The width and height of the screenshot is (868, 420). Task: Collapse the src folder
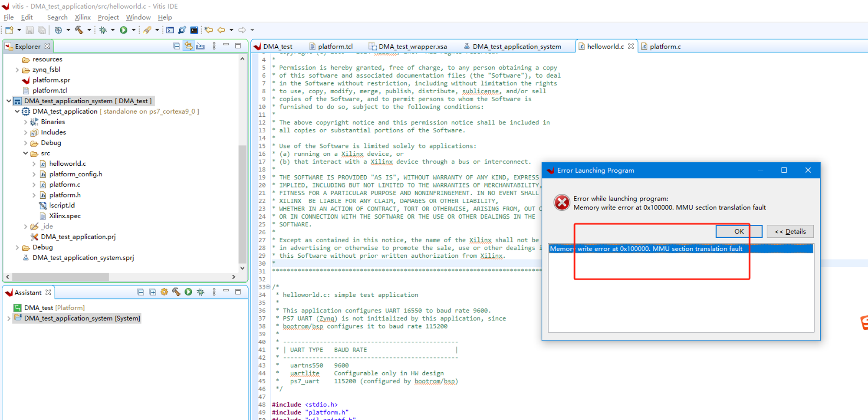[x=26, y=154]
